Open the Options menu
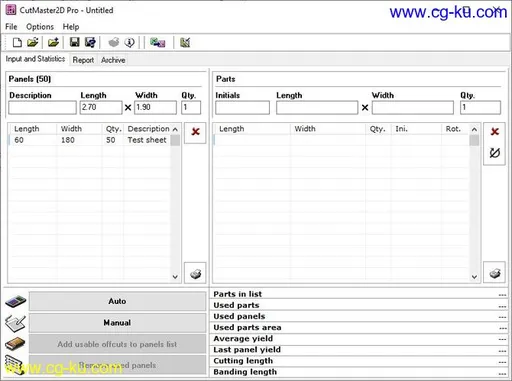Viewport: 512px width, 381px height. [x=40, y=27]
